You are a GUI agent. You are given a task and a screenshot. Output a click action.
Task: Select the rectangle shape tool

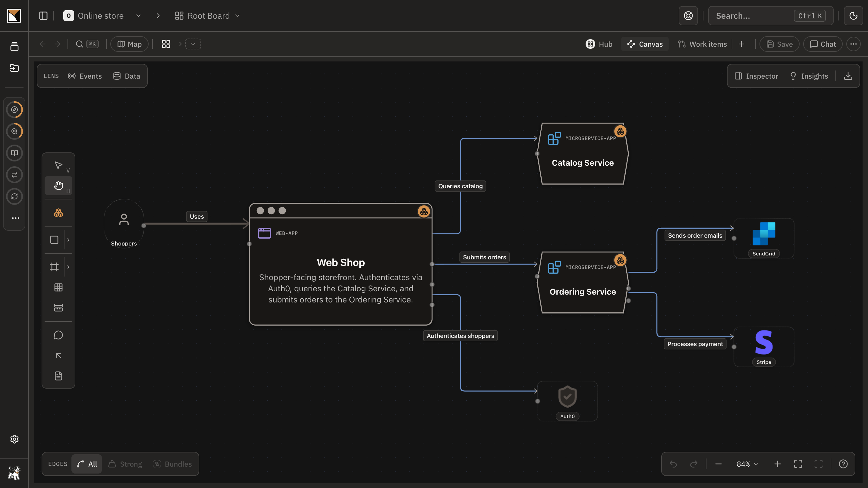pyautogui.click(x=54, y=240)
